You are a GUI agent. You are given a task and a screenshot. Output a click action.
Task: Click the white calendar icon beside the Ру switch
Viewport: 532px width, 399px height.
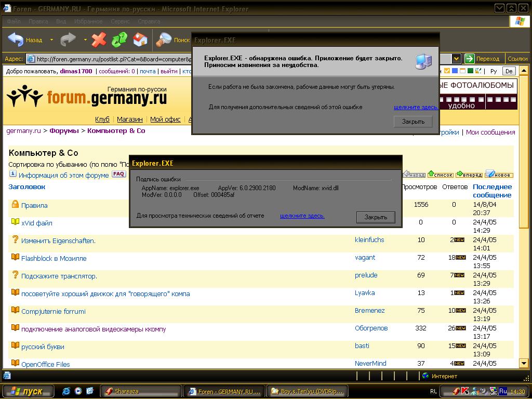[462, 71]
